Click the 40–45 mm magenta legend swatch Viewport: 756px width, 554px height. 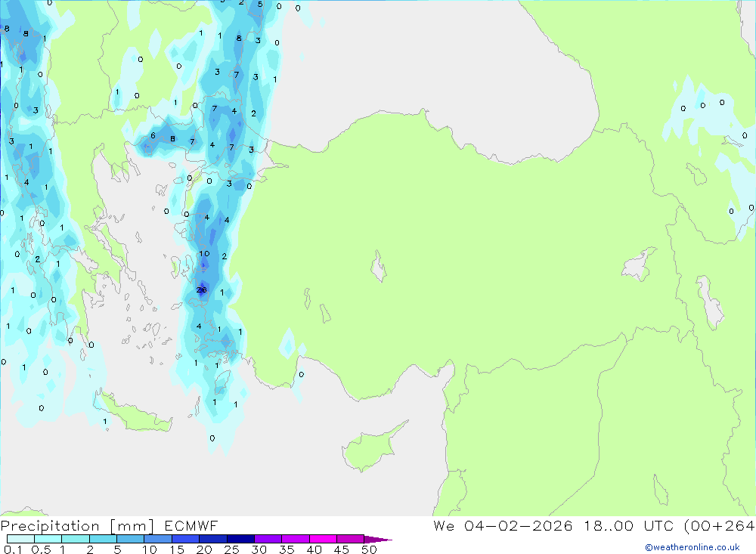323,539
